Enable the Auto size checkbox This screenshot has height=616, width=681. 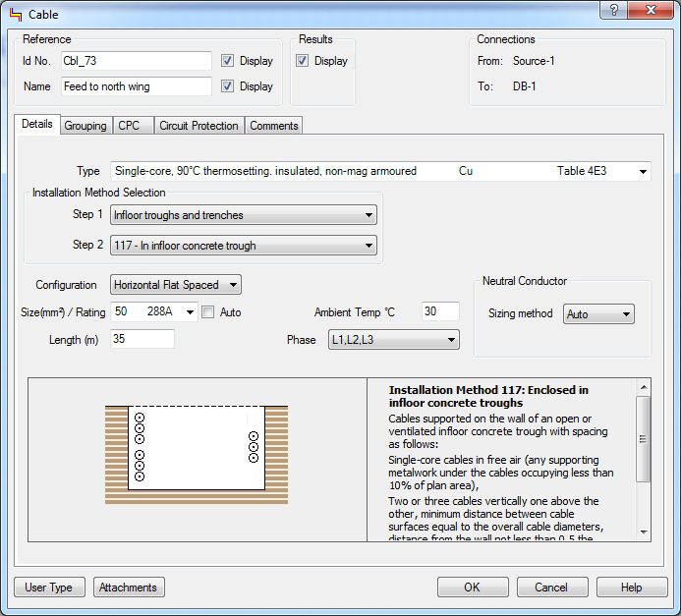pyautogui.click(x=208, y=312)
